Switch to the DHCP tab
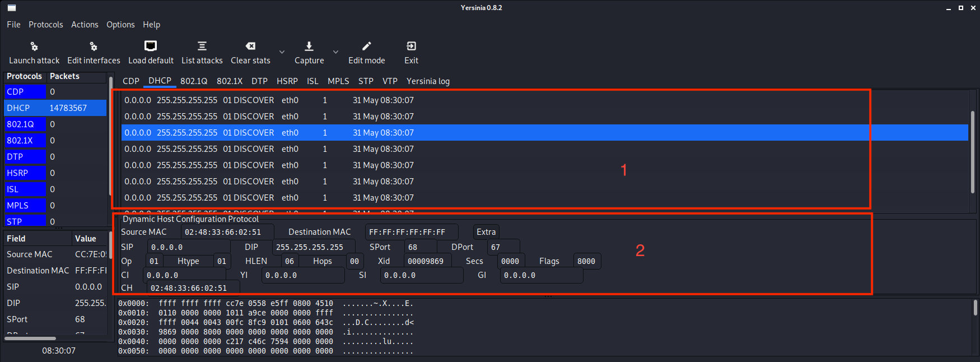This screenshot has height=362, width=980. click(x=160, y=81)
